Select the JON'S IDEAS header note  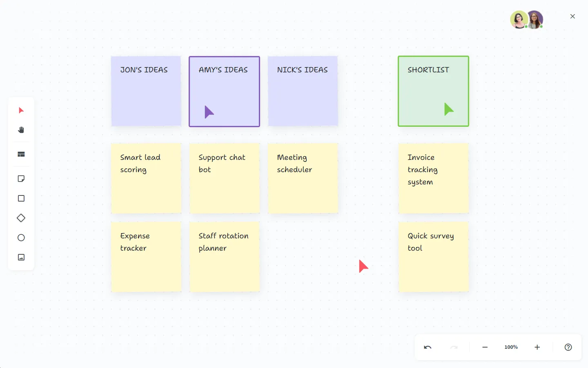146,91
